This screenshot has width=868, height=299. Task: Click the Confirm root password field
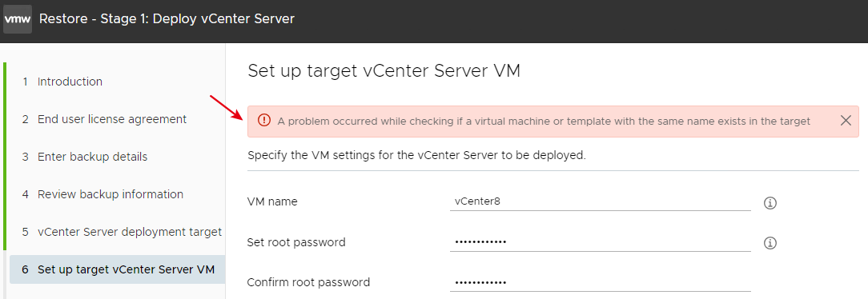[600, 282]
